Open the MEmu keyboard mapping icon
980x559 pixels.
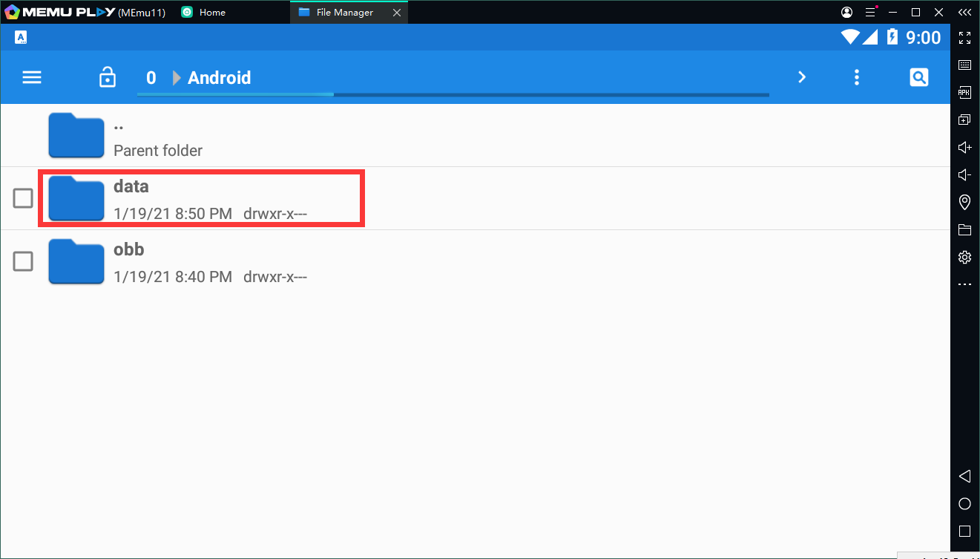pyautogui.click(x=964, y=65)
